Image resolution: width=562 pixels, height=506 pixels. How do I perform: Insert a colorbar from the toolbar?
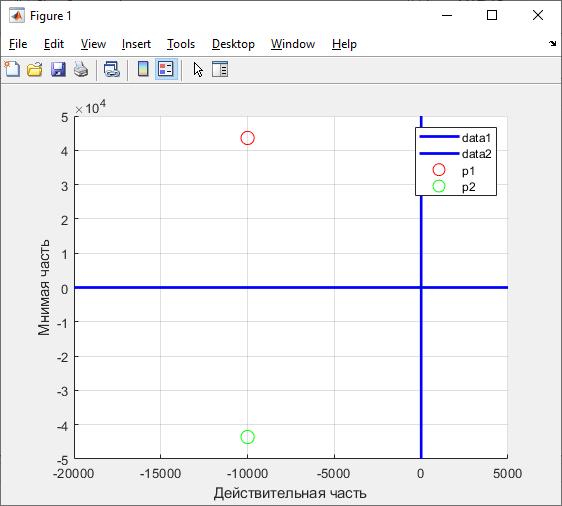(x=143, y=69)
